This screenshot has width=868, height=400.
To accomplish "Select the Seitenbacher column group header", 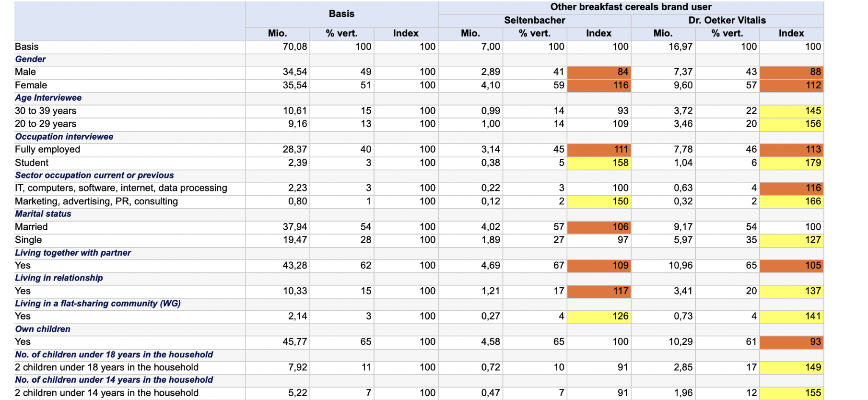I will [534, 20].
